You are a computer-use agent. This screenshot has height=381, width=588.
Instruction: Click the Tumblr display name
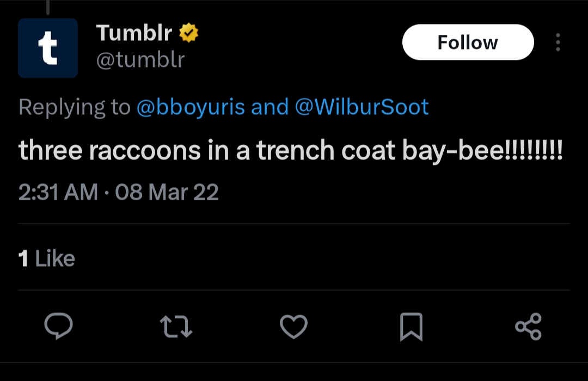tap(134, 34)
